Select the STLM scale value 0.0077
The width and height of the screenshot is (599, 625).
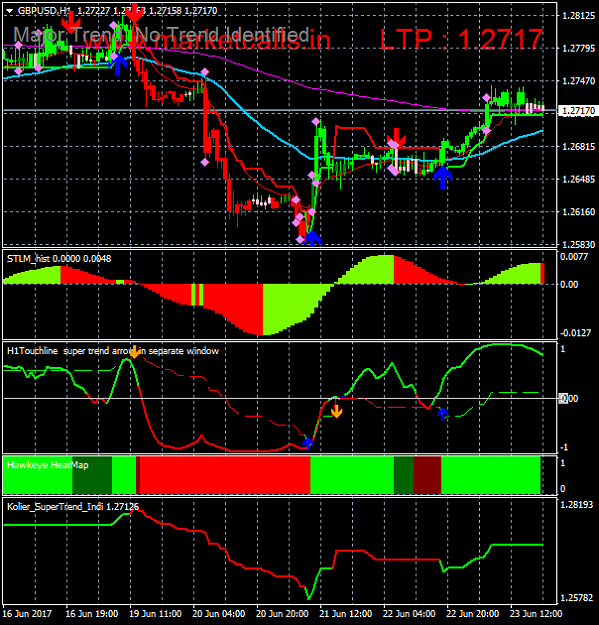(x=574, y=257)
